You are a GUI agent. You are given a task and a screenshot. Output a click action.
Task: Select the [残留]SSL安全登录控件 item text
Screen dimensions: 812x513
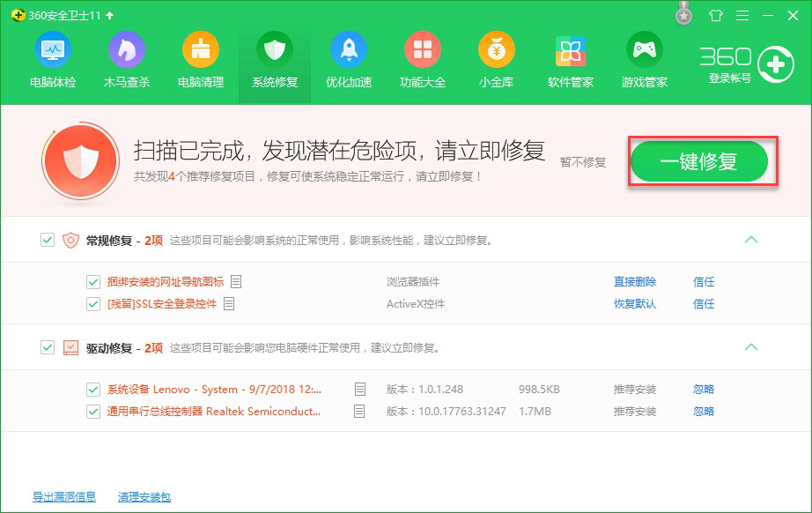[161, 303]
